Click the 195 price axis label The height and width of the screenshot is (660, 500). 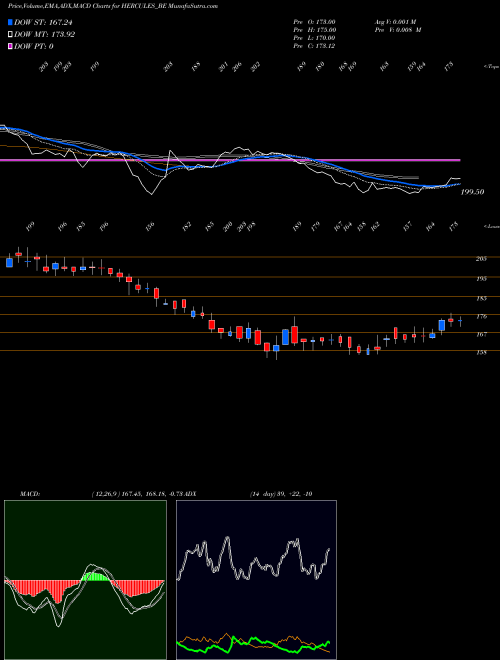481,279
